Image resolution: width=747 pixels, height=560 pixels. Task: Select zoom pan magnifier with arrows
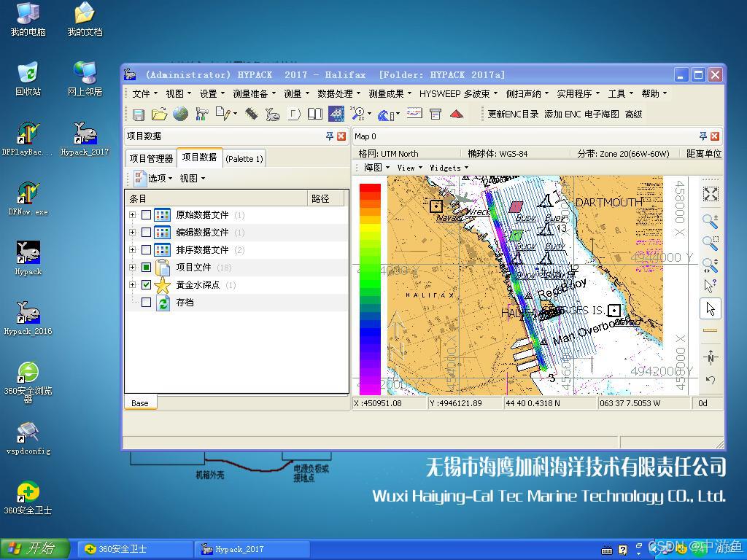(711, 265)
